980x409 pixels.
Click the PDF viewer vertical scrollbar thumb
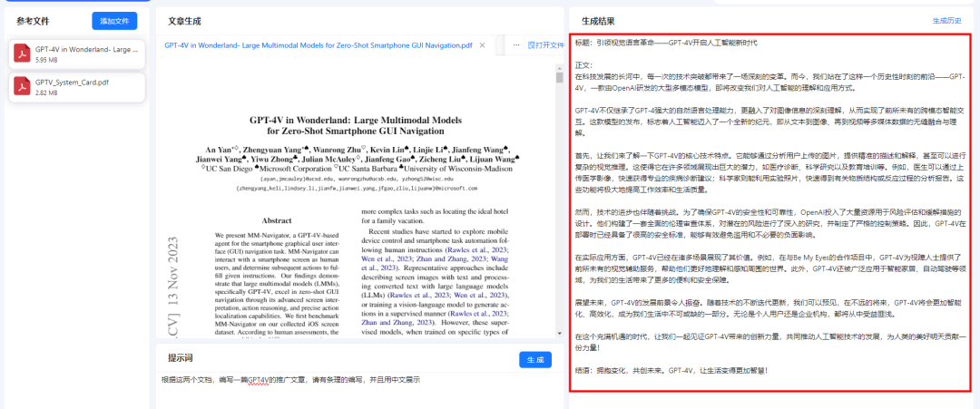pyautogui.click(x=559, y=77)
